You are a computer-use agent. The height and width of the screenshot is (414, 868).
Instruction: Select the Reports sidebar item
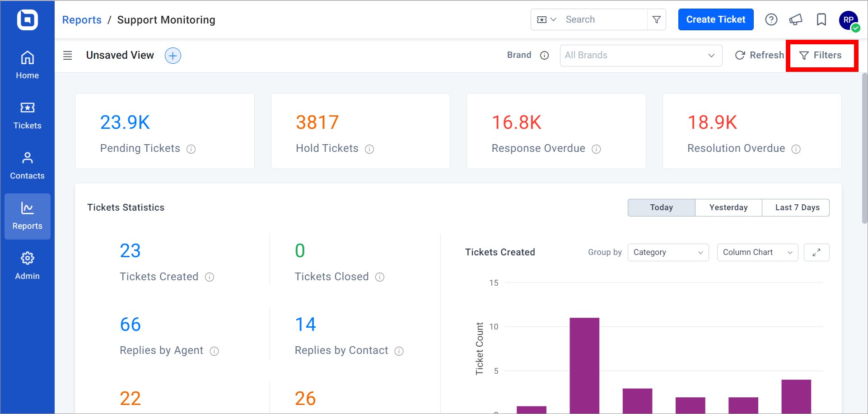pyautogui.click(x=27, y=216)
